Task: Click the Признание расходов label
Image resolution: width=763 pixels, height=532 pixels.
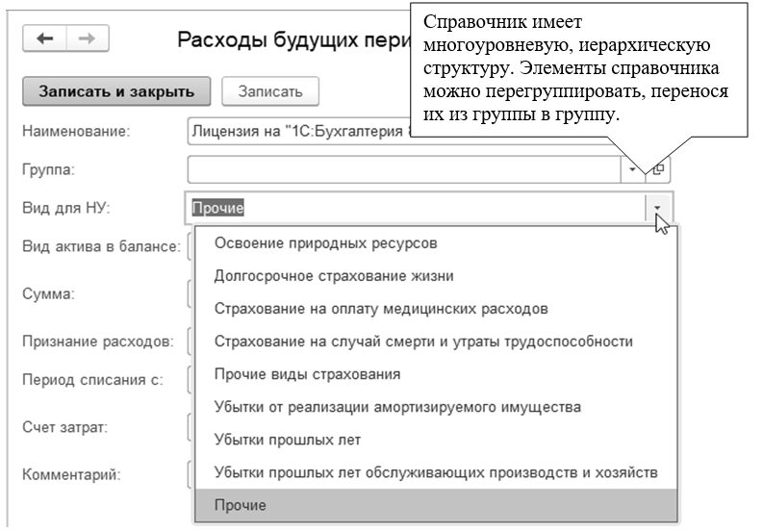Action: click(98, 342)
